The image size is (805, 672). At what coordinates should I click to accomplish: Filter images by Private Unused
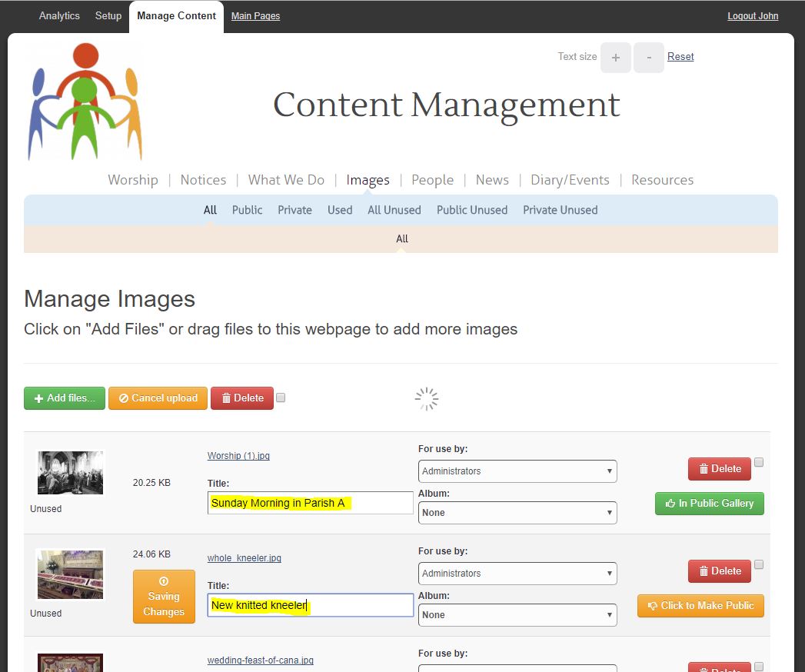(560, 210)
